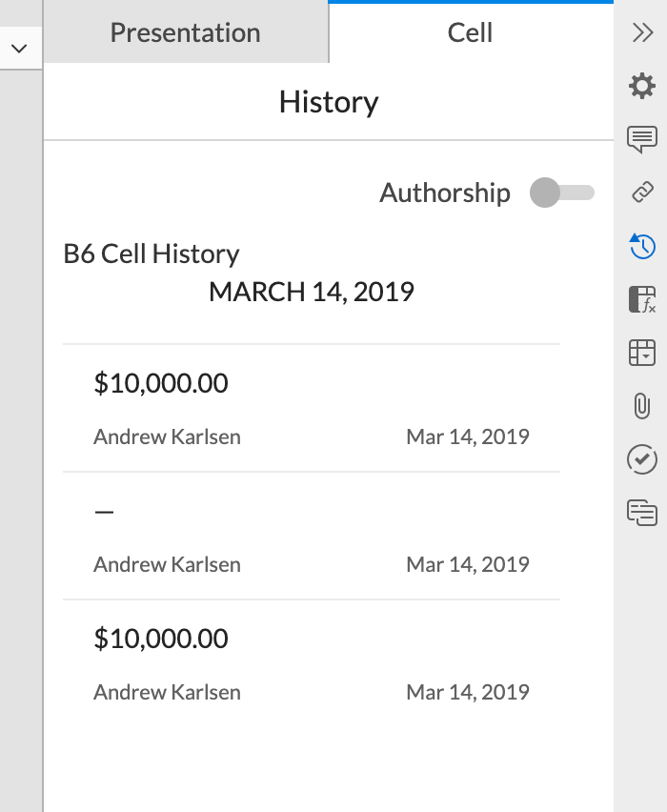Open the comments speech bubble panel
Screen dimensions: 667x812
[x=642, y=139]
